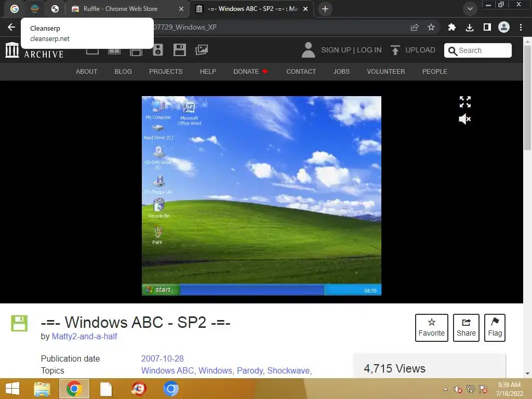Click the SIGN UP link
This screenshot has height=399, width=532.
pos(336,50)
